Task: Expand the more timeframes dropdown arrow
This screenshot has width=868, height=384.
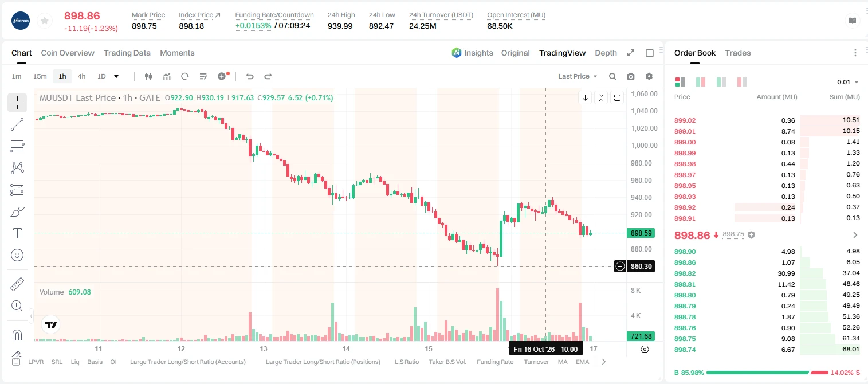Action: [116, 76]
